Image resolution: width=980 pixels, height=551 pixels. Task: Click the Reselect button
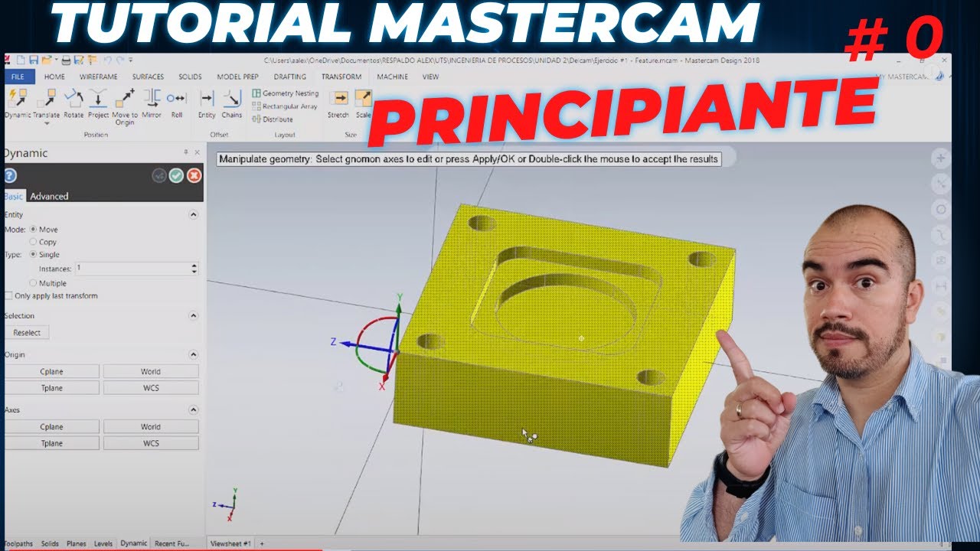coord(27,332)
